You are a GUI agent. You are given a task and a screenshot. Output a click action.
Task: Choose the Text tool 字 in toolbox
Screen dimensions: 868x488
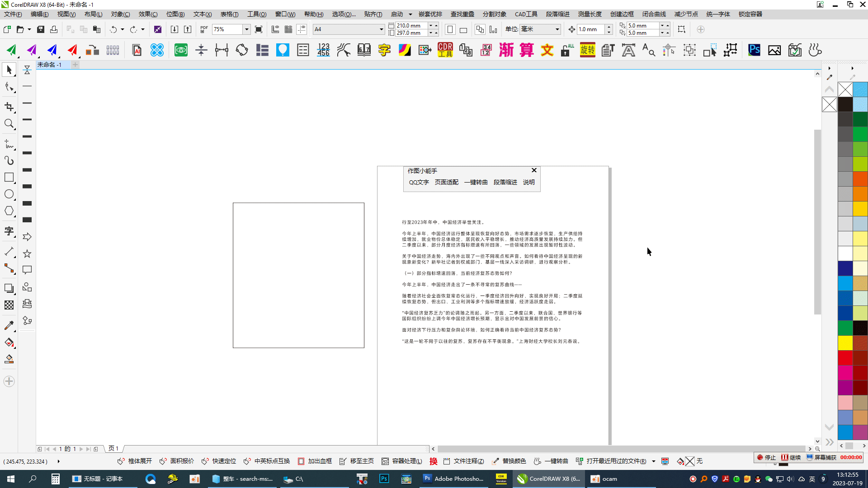click(x=9, y=231)
